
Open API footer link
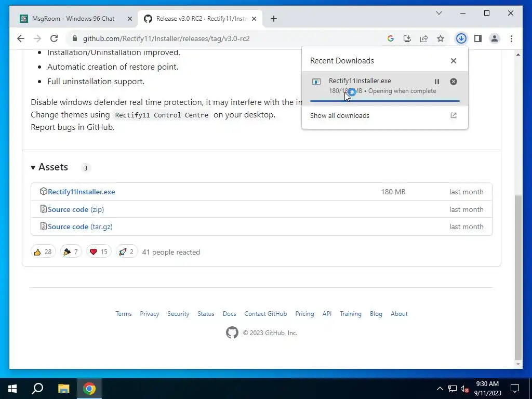(x=327, y=313)
